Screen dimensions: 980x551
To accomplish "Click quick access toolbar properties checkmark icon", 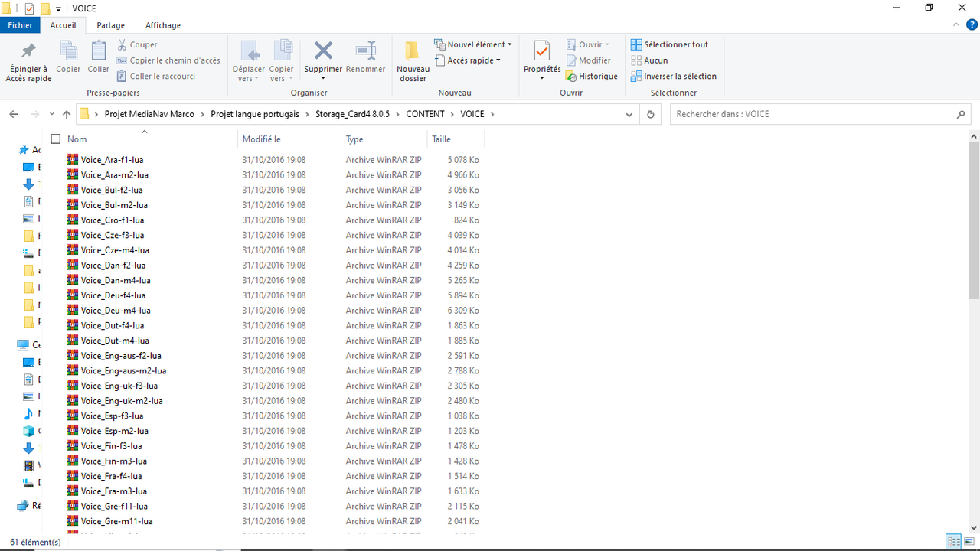I will pyautogui.click(x=29, y=8).
